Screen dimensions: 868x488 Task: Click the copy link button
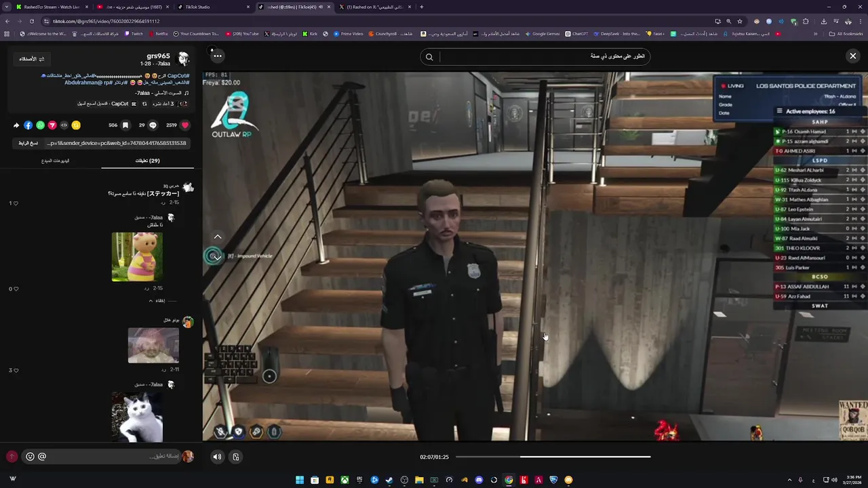[x=28, y=143]
